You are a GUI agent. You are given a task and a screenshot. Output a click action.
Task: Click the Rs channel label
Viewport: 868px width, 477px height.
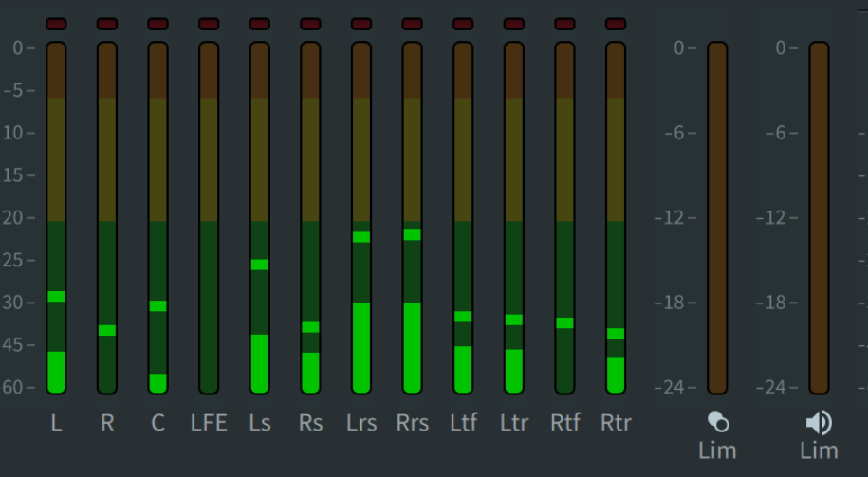pos(310,423)
